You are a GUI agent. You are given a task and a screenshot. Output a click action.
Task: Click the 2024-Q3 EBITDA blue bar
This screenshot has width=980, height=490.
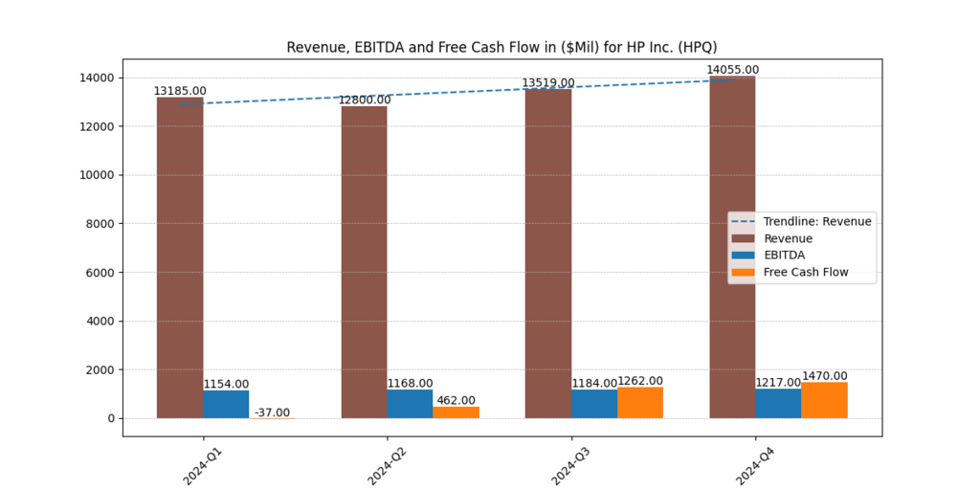tap(594, 404)
